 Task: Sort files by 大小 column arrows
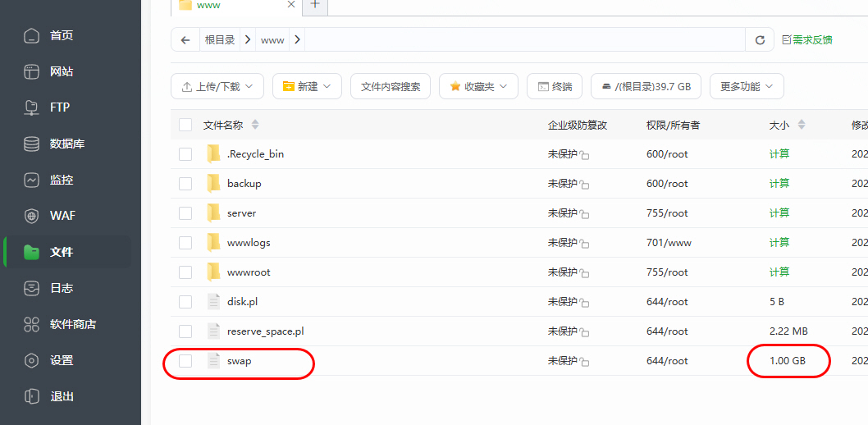(x=802, y=125)
